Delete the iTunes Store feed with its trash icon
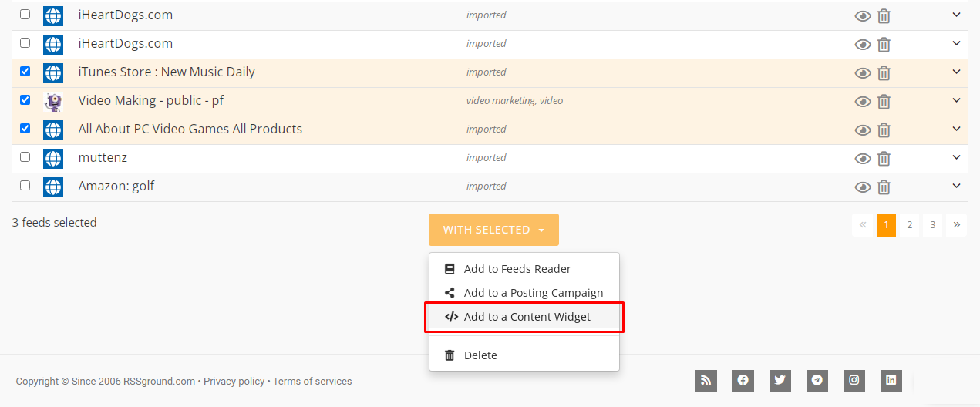 (x=884, y=73)
